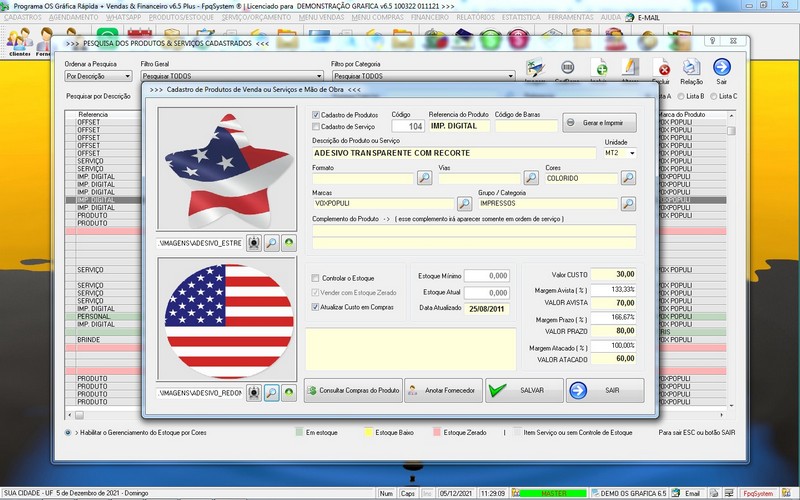Click the CodBarra barcode icon
The image size is (800, 500).
click(x=567, y=68)
